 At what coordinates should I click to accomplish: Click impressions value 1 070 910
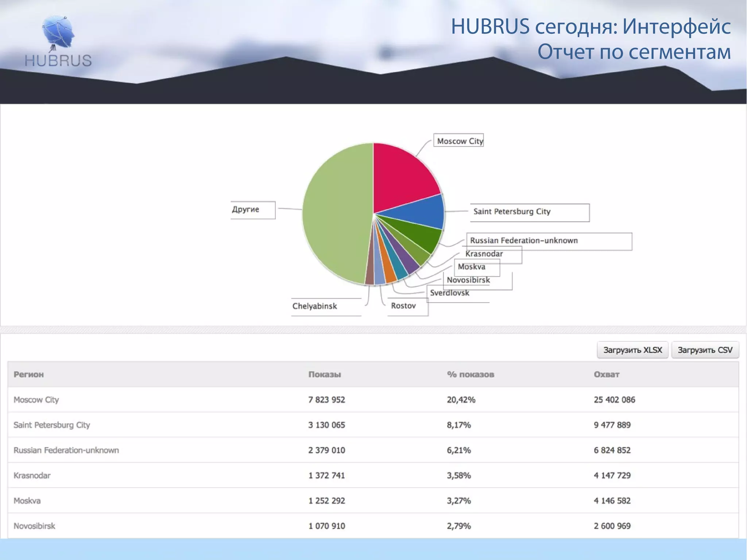[326, 526]
